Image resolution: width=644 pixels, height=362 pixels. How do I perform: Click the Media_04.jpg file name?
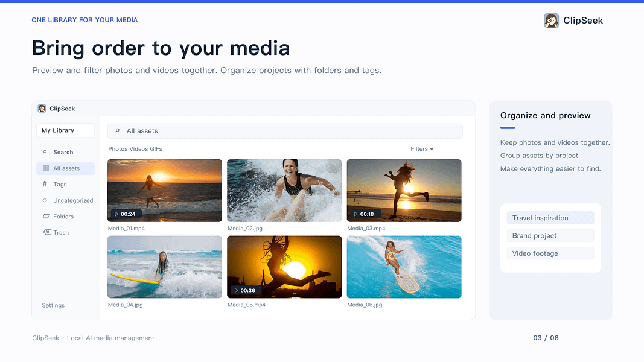[x=126, y=305]
